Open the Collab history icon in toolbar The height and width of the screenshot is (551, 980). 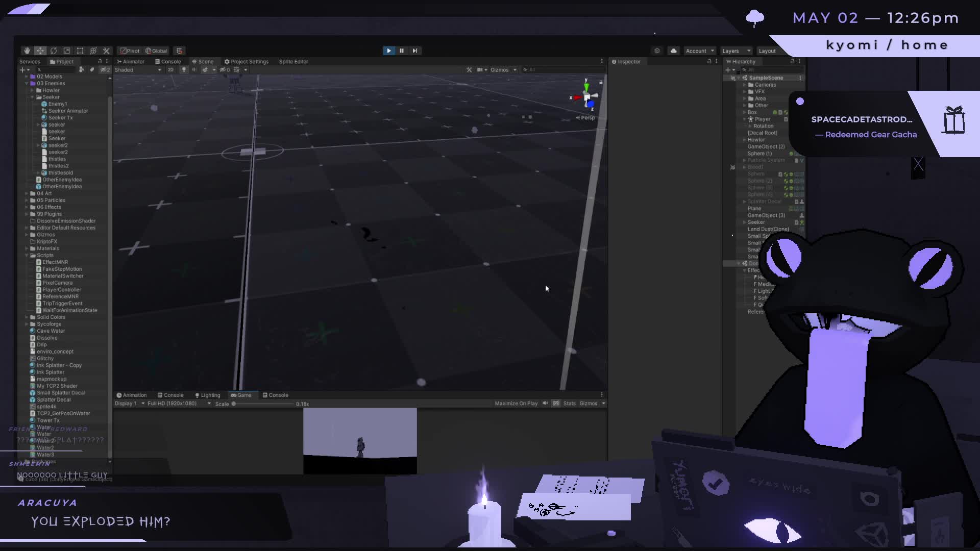click(x=657, y=51)
